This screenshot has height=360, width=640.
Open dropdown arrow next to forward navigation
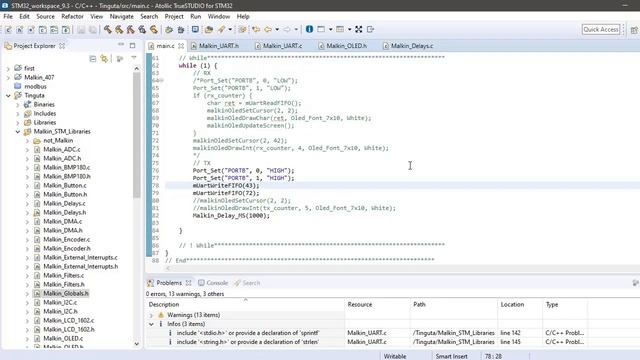point(296,29)
